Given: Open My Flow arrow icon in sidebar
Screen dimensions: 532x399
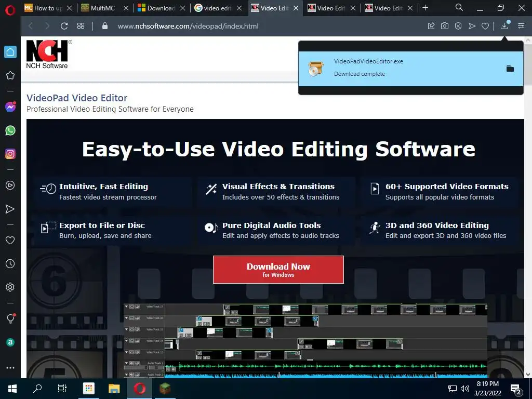Looking at the screenshot, I should tap(10, 209).
